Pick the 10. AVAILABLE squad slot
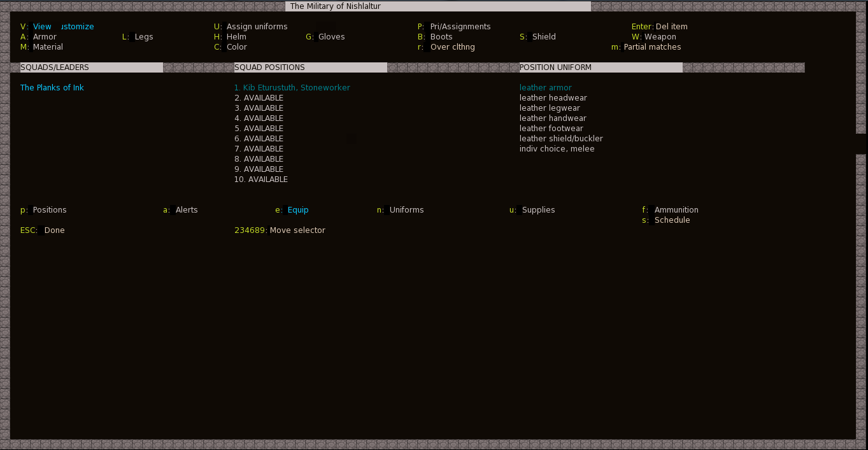This screenshot has width=868, height=450. coord(261,179)
